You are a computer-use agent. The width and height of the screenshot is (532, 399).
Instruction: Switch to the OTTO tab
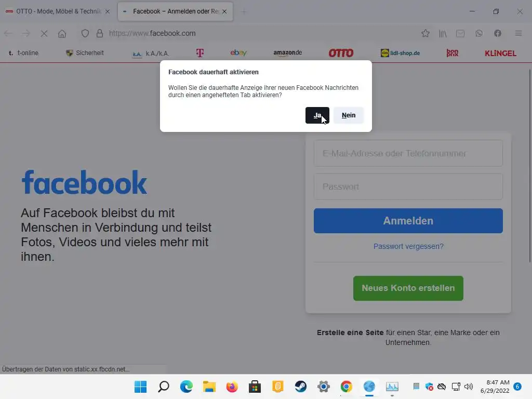pos(58,11)
